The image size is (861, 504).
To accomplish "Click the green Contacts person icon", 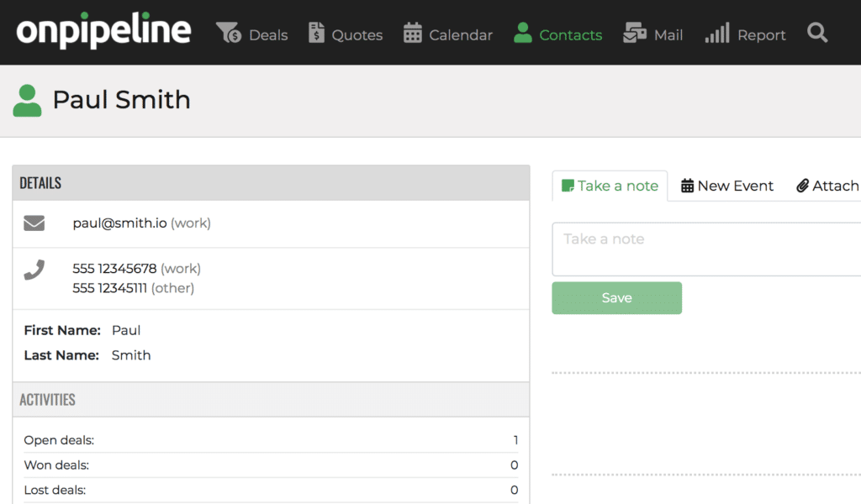I will [523, 33].
